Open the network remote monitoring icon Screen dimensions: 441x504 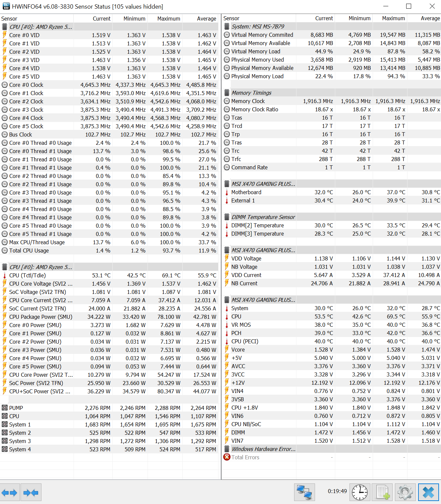304,492
